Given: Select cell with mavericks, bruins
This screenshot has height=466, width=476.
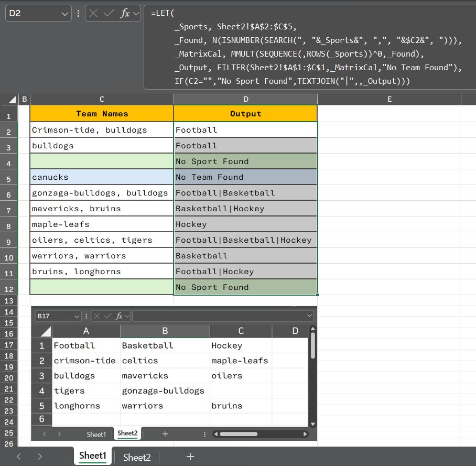Looking at the screenshot, I should 102,209.
